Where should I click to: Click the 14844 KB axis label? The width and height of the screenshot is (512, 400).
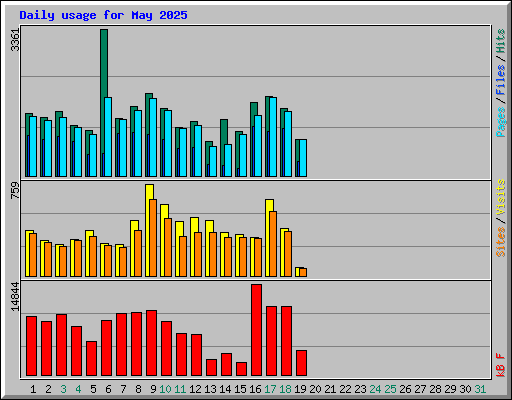coord(15,297)
